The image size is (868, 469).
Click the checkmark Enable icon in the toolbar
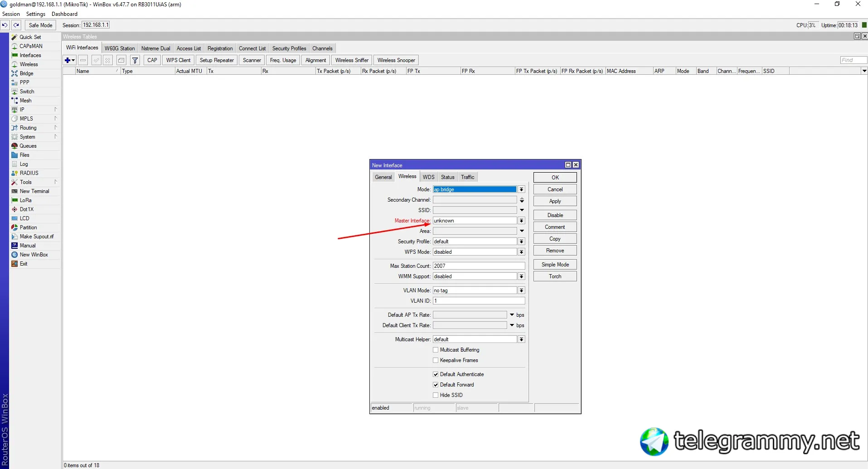[x=96, y=60]
